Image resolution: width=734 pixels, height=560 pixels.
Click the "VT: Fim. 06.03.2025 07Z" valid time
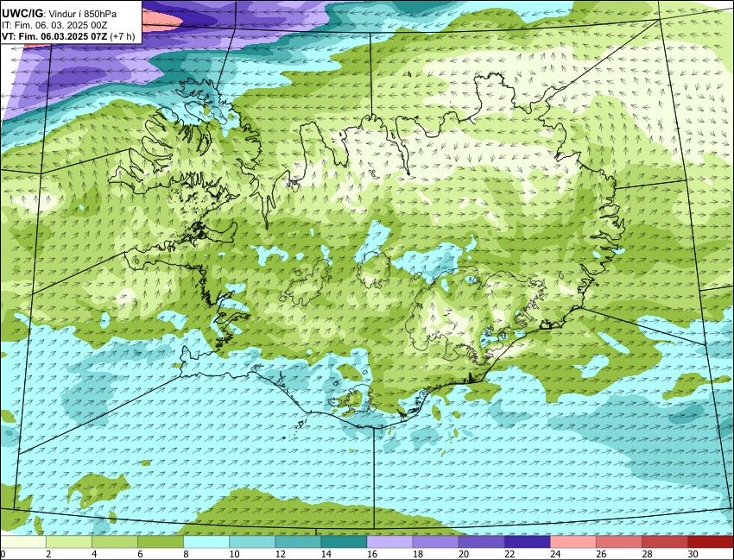[54, 36]
